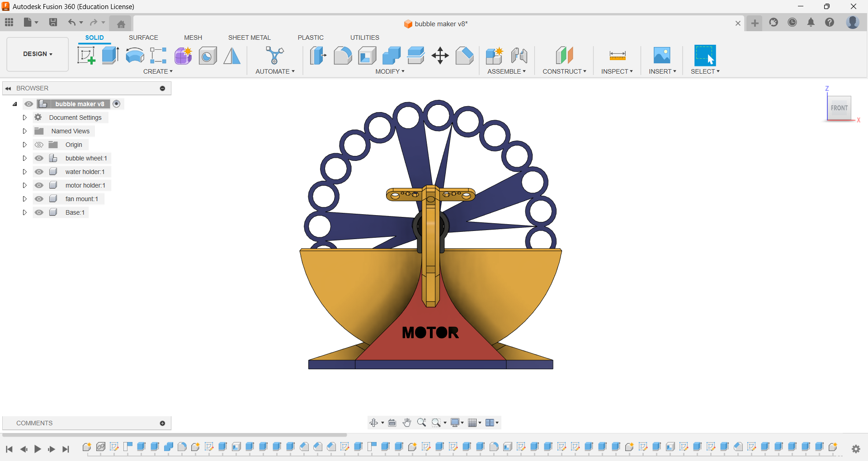Open the AUTOMATE dropdown menu
The image size is (868, 461).
click(x=275, y=71)
